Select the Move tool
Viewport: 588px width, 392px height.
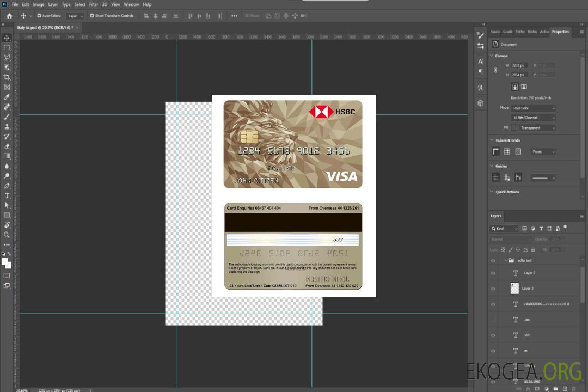pos(7,38)
